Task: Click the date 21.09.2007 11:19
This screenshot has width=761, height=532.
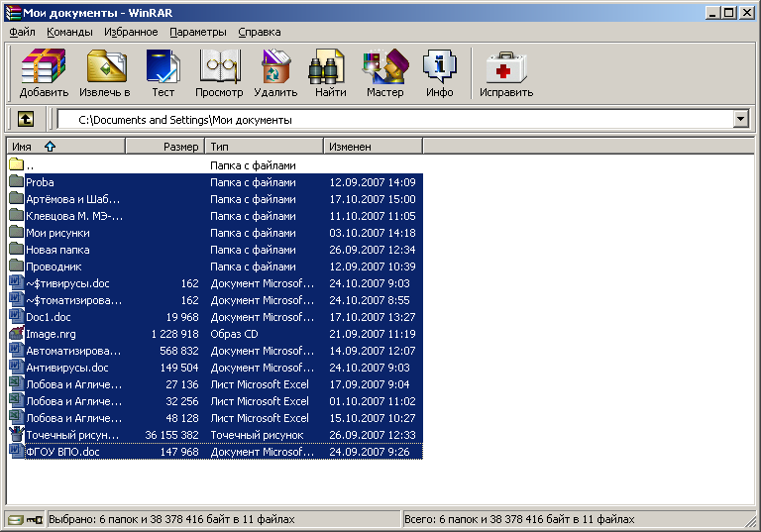Action: tap(373, 334)
